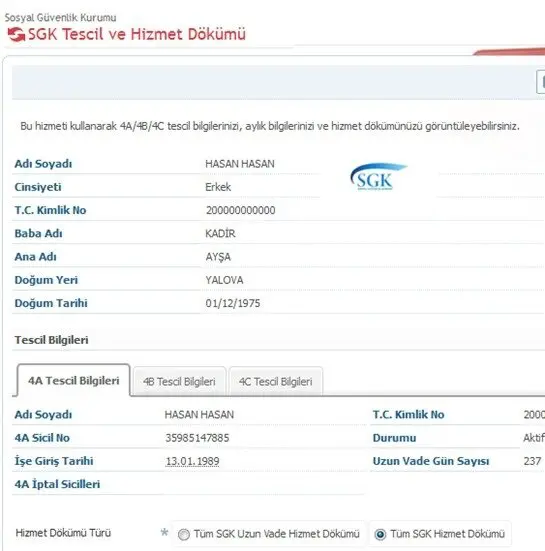Viewport: 545px width, 551px height.
Task: Select Tüm SGK Uzun Vade Hizmet Dökümü radio
Action: (183, 534)
